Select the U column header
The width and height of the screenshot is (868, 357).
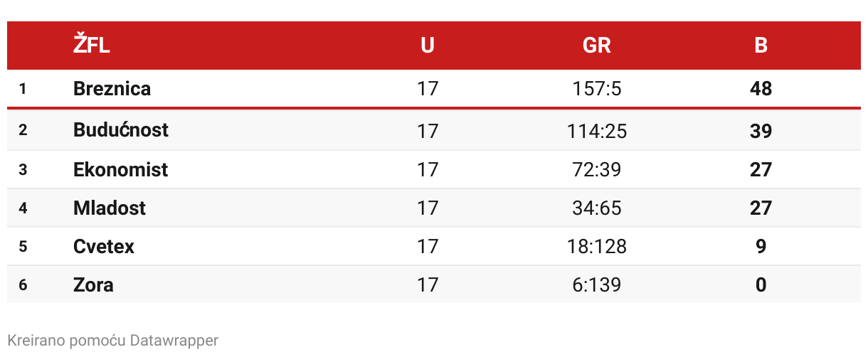click(428, 46)
